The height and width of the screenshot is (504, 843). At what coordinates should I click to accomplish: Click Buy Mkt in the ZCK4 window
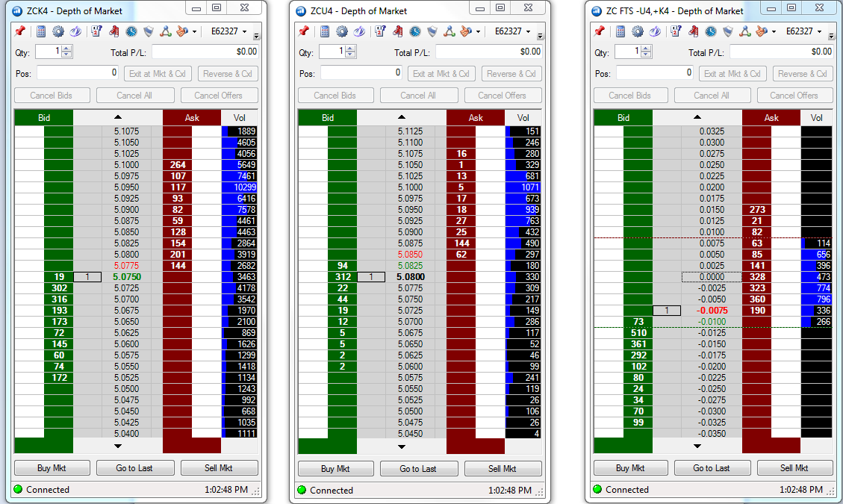click(x=52, y=468)
